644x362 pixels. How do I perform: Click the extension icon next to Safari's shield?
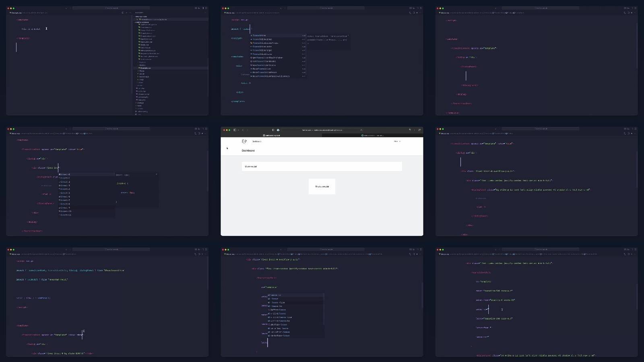[278, 130]
